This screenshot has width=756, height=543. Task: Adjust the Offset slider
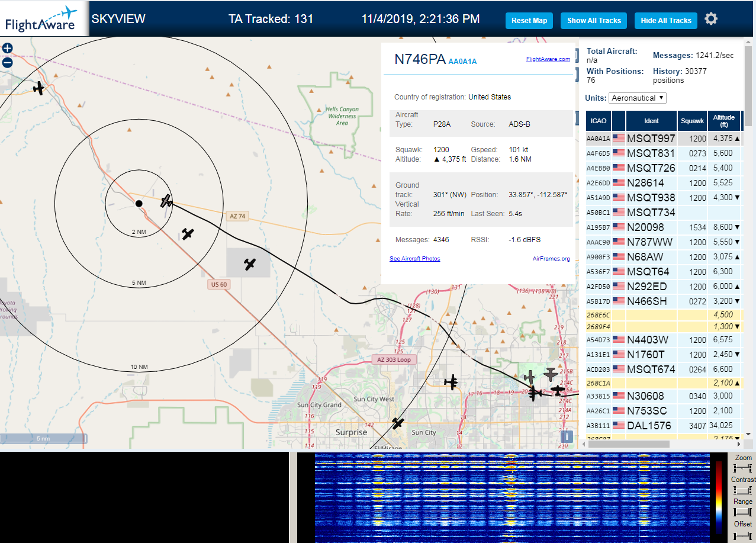pos(742,535)
